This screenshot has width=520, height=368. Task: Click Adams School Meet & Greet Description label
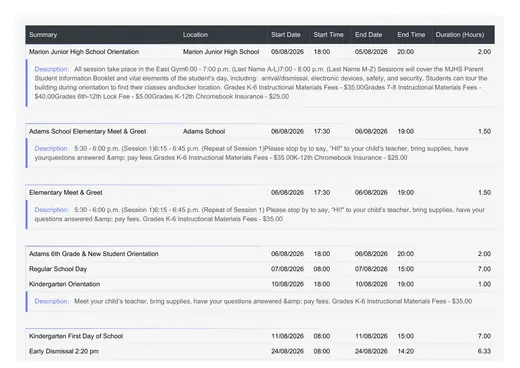(x=51, y=148)
